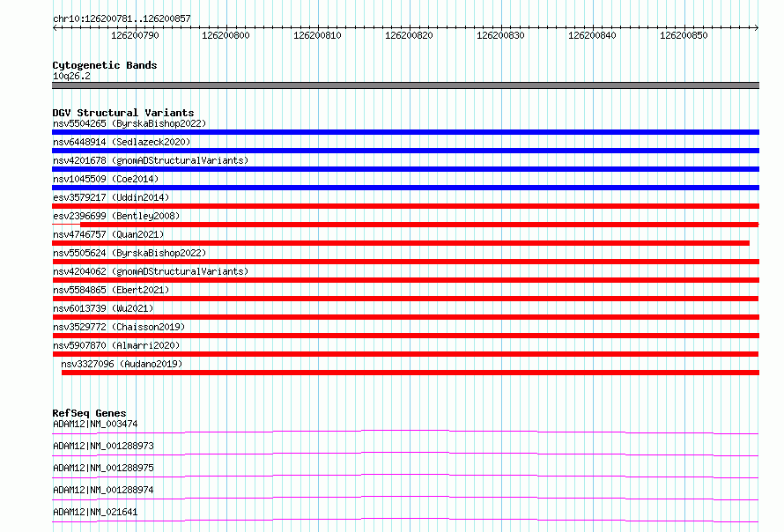
Task: Select transcript ADAM12|NM_001288973 label
Action: [103, 446]
